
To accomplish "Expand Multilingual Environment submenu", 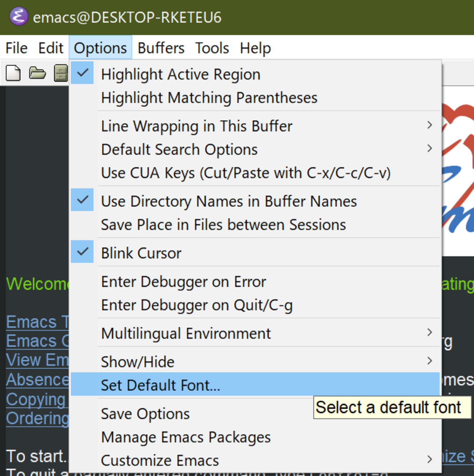I will pyautogui.click(x=255, y=333).
